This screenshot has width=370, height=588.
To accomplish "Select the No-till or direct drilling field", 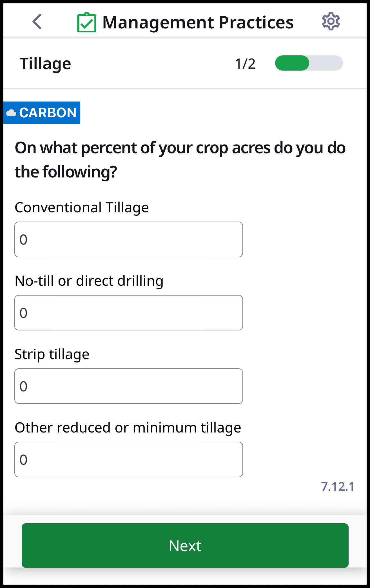I will [128, 313].
